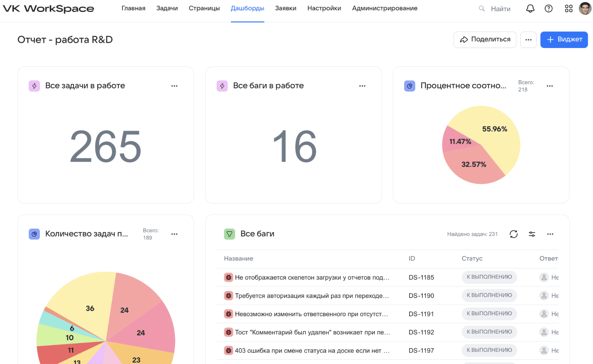Image resolution: width=593 pixels, height=364 pixels.
Task: Open notifications bell
Action: 530,9
